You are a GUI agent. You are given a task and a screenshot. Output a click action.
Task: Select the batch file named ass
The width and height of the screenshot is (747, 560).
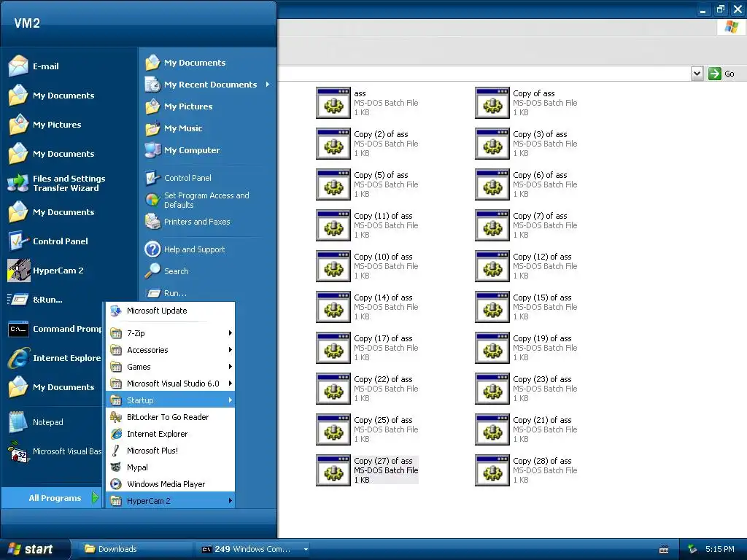(367, 103)
